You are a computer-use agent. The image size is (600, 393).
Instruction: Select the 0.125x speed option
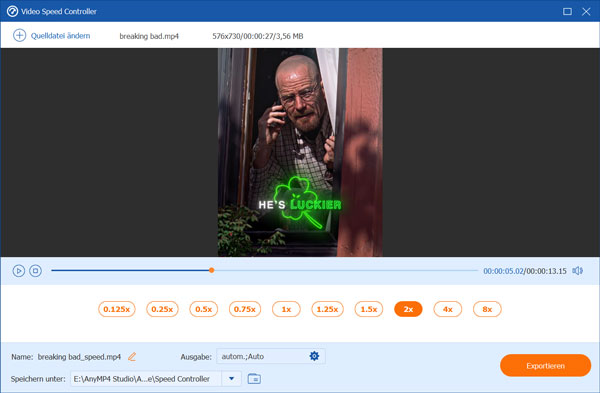117,309
